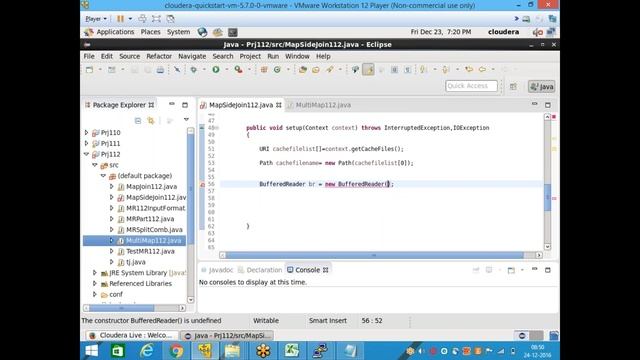The image size is (640, 360).
Task: Open the Run button dropdown arrow
Action: [227, 70]
